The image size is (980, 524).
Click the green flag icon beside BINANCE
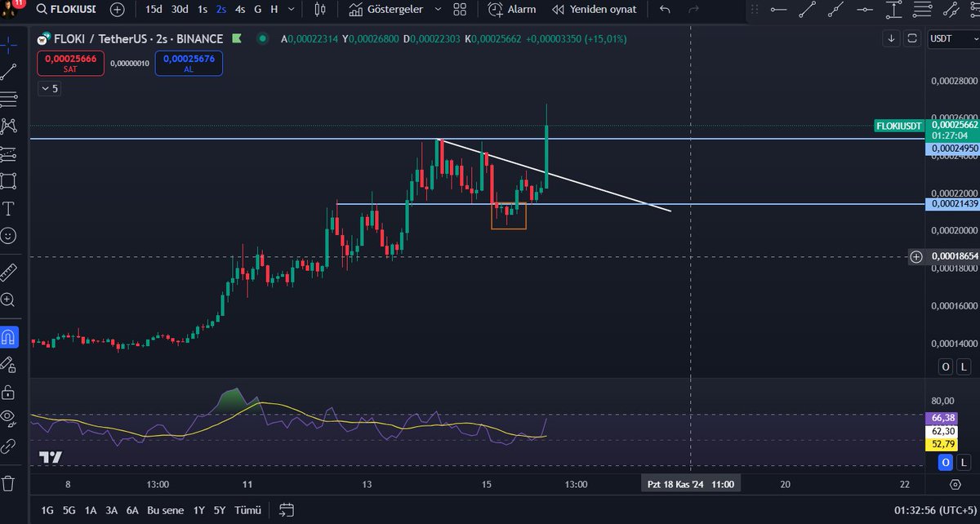tap(237, 38)
